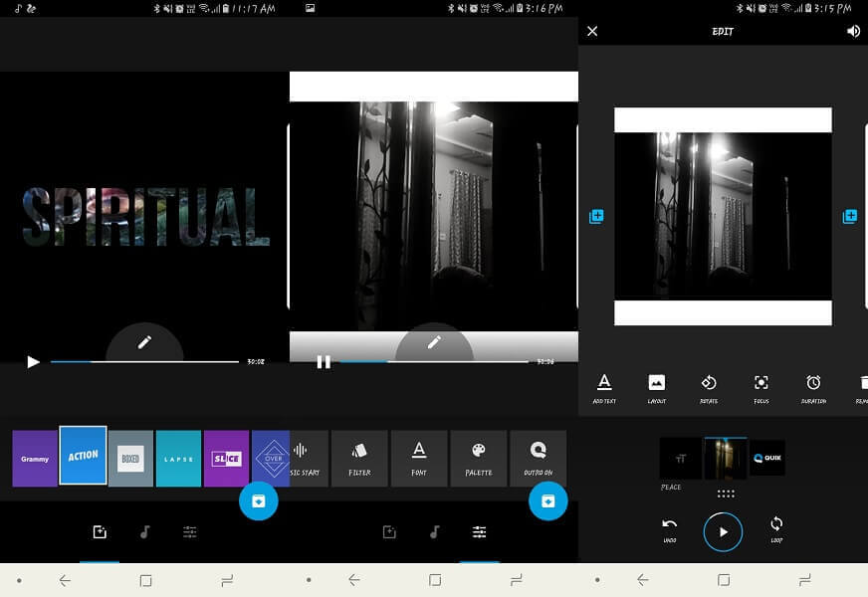Open the Layout tool
This screenshot has height=597, width=868.
pyautogui.click(x=657, y=388)
